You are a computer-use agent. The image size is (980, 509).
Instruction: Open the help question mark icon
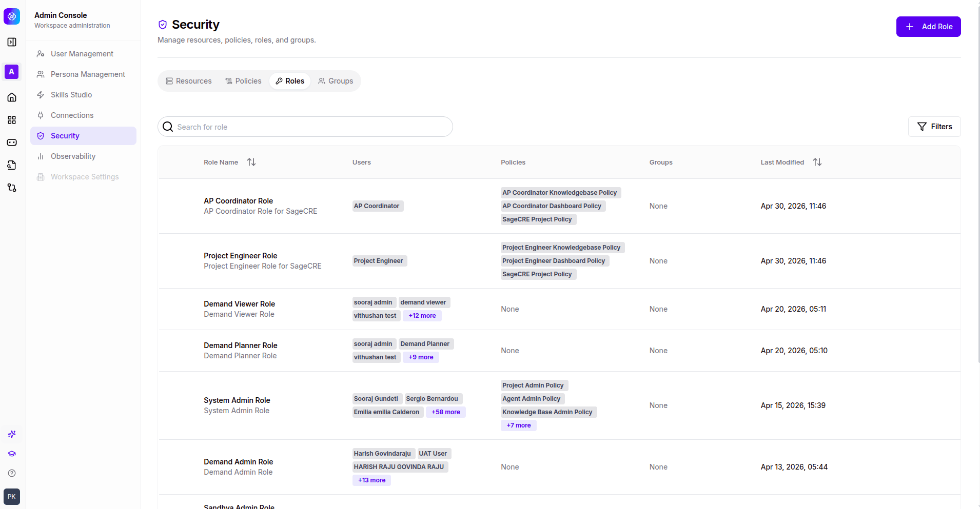pyautogui.click(x=12, y=473)
